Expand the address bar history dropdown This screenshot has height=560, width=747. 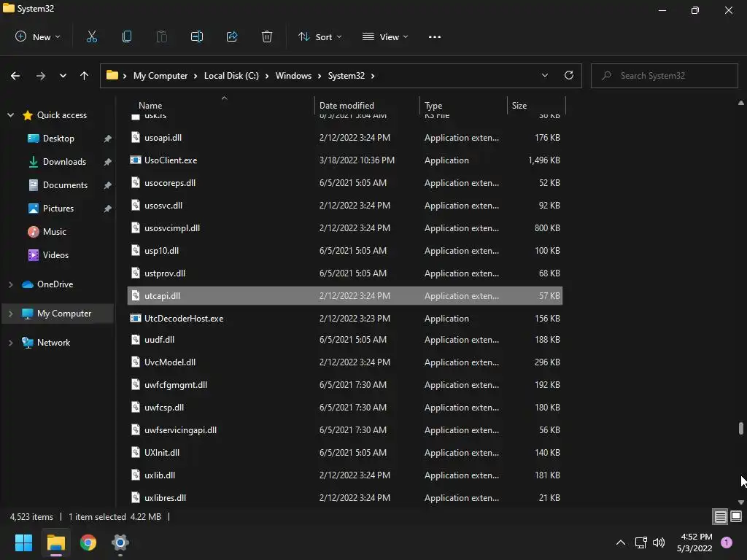point(544,75)
